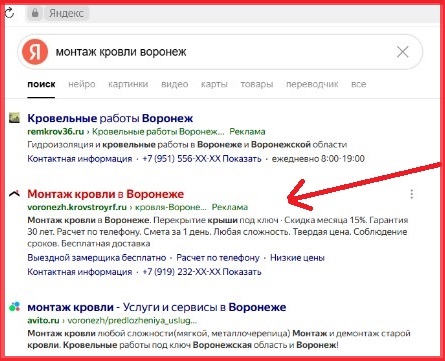Open the Низкие цены sitelink
The image size is (445, 361).
click(297, 258)
